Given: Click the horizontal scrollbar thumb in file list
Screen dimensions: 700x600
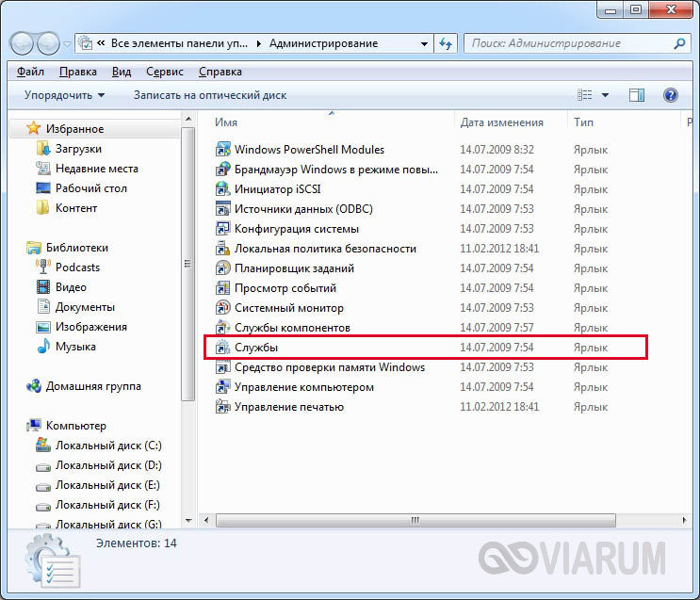Looking at the screenshot, I should [415, 520].
